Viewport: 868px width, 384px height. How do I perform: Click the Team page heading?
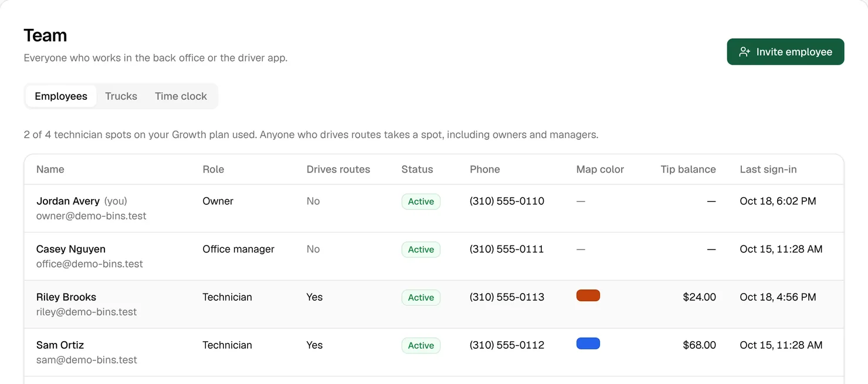45,35
